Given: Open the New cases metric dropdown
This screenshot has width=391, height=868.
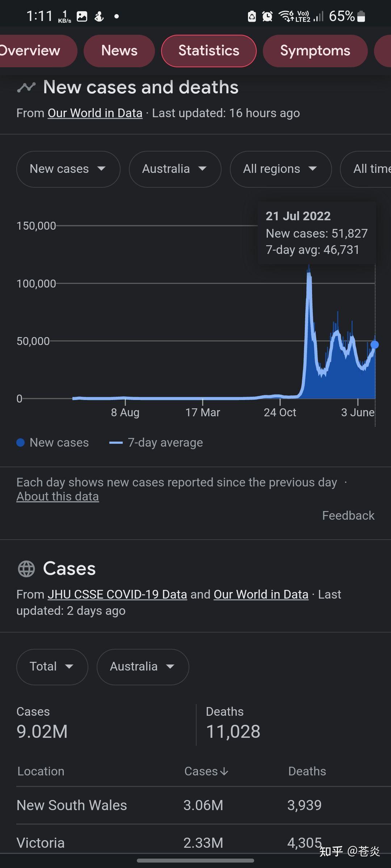Looking at the screenshot, I should tap(68, 169).
